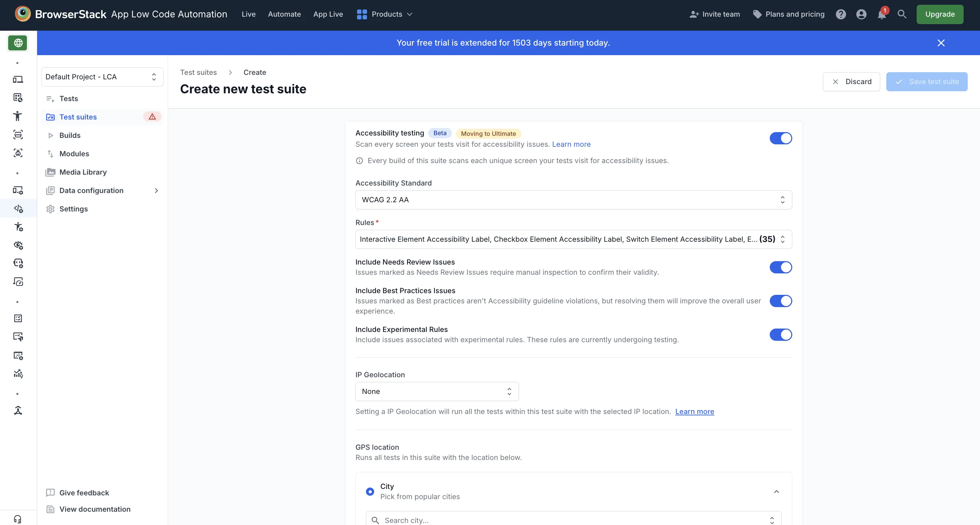Click the red warning badge on Test suites
The width and height of the screenshot is (980, 525).
point(152,117)
